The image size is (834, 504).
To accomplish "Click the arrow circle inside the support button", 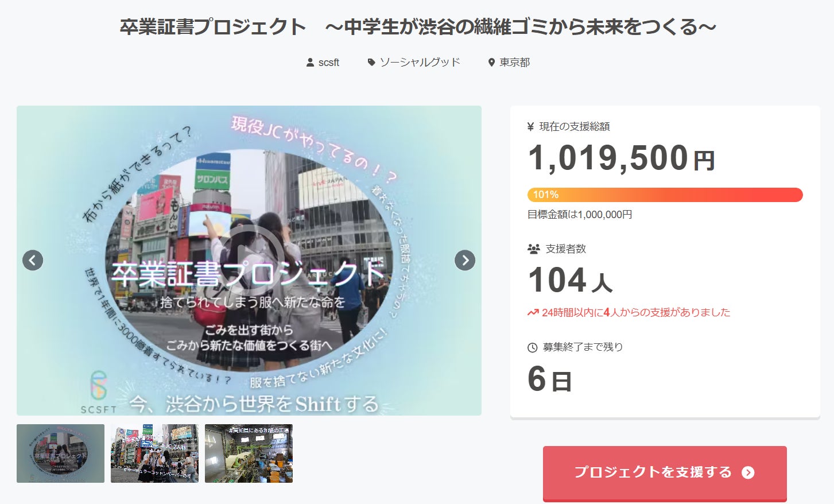I will click(x=748, y=472).
